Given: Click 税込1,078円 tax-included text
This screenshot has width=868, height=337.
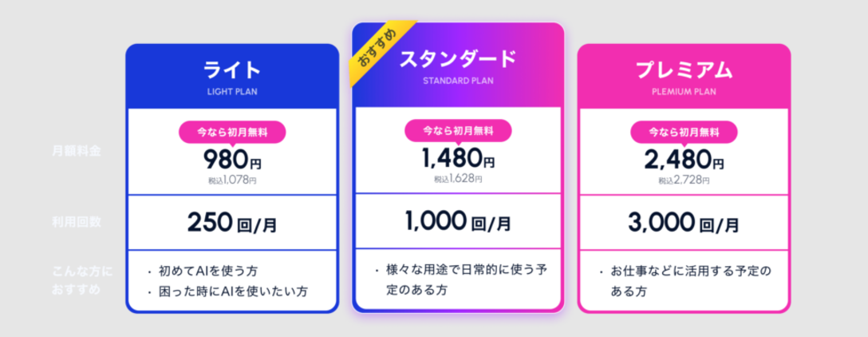Looking at the screenshot, I should click(232, 180).
